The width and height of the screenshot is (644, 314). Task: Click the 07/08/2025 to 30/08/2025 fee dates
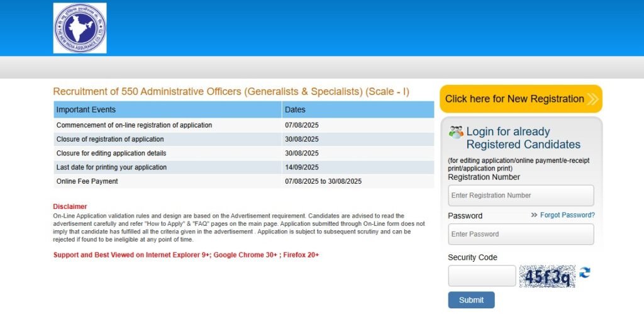point(323,181)
